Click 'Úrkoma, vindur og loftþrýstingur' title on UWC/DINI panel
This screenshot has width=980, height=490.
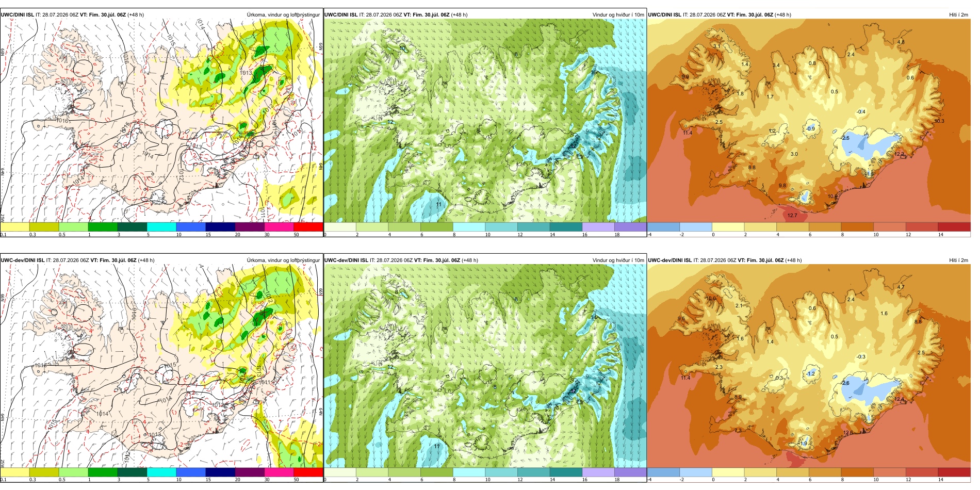[x=283, y=15]
